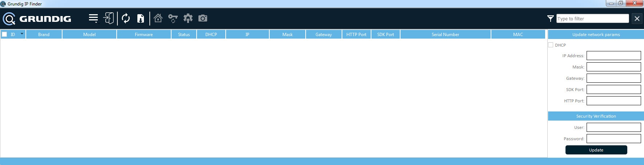Expand the ID column sort arrow
644x165 pixels.
(22, 34)
